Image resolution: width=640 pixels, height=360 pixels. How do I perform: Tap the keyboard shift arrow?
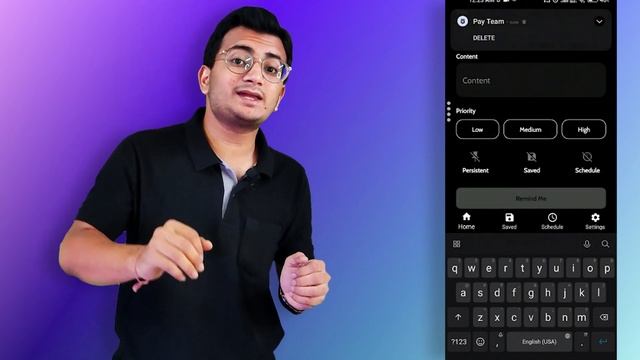(458, 317)
